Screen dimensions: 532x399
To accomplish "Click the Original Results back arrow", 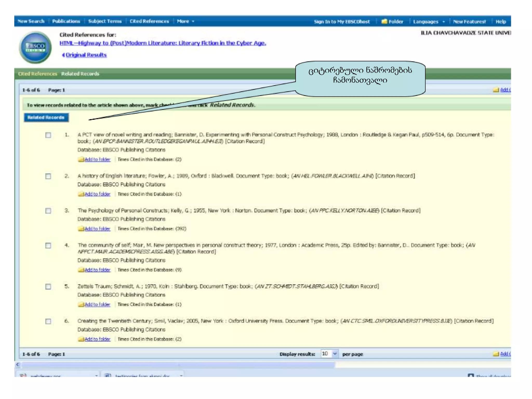I will point(63,55).
